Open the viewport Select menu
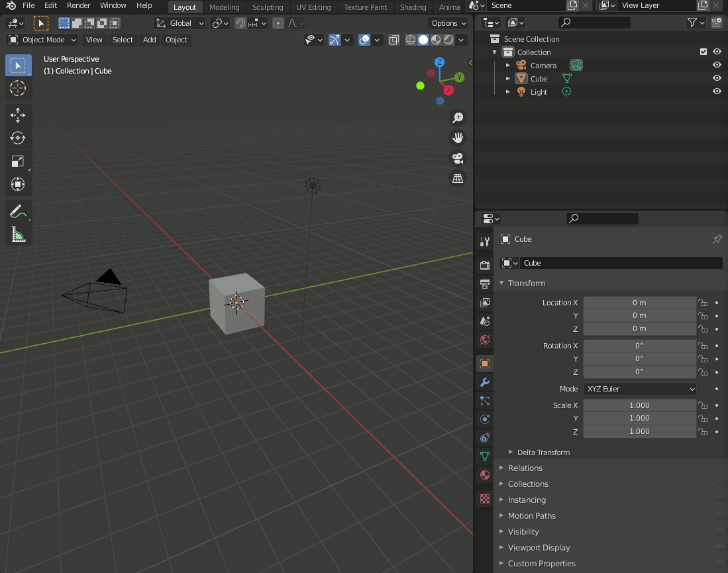Viewport: 728px width, 573px height. pyautogui.click(x=123, y=40)
